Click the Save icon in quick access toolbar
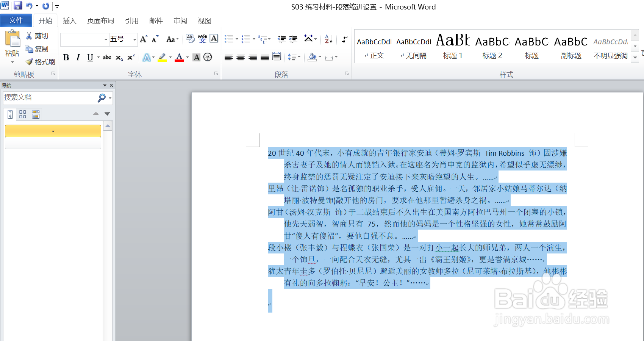This screenshot has height=341, width=644. tap(18, 6)
